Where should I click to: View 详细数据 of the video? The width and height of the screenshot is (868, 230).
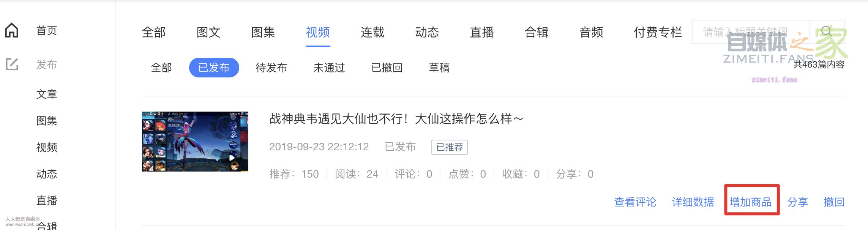tap(693, 202)
